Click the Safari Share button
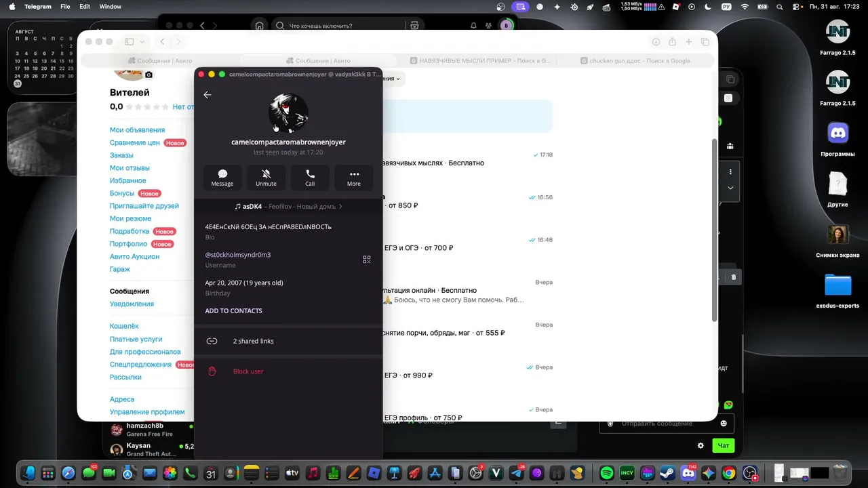Viewport: 868px width, 488px height. point(672,42)
